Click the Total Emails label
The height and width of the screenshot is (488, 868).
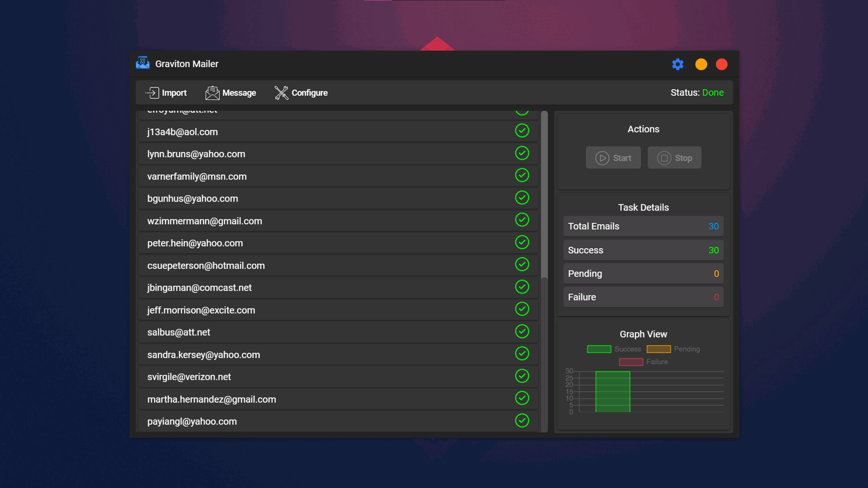(594, 226)
